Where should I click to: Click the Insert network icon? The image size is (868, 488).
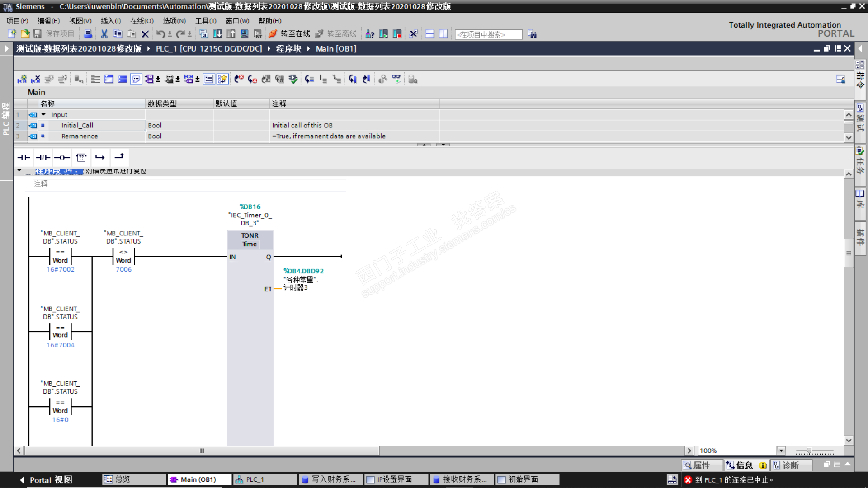22,79
